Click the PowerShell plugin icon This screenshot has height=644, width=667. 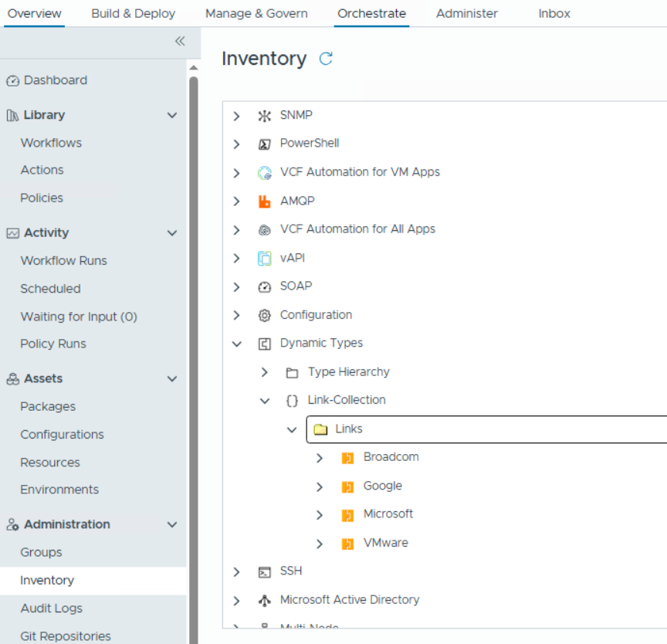tap(265, 144)
